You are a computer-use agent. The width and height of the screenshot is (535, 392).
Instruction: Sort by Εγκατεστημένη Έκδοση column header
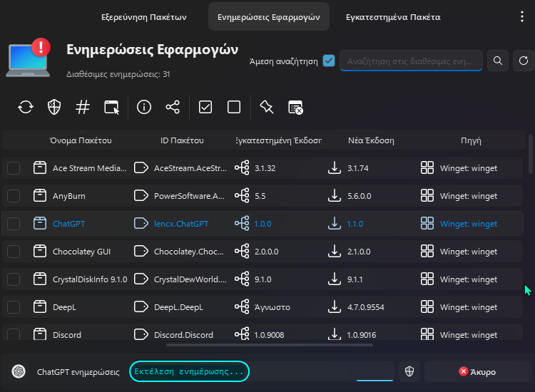[x=278, y=140]
